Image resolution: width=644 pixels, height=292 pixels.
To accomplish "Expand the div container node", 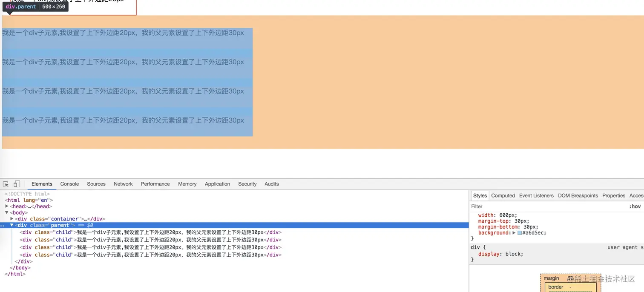I will 12,219.
